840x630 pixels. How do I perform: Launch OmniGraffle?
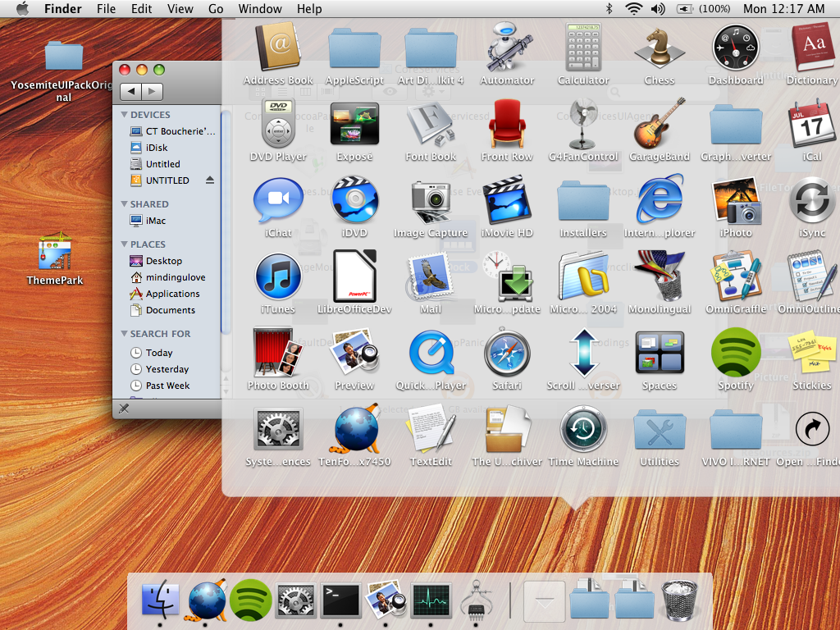(736, 277)
